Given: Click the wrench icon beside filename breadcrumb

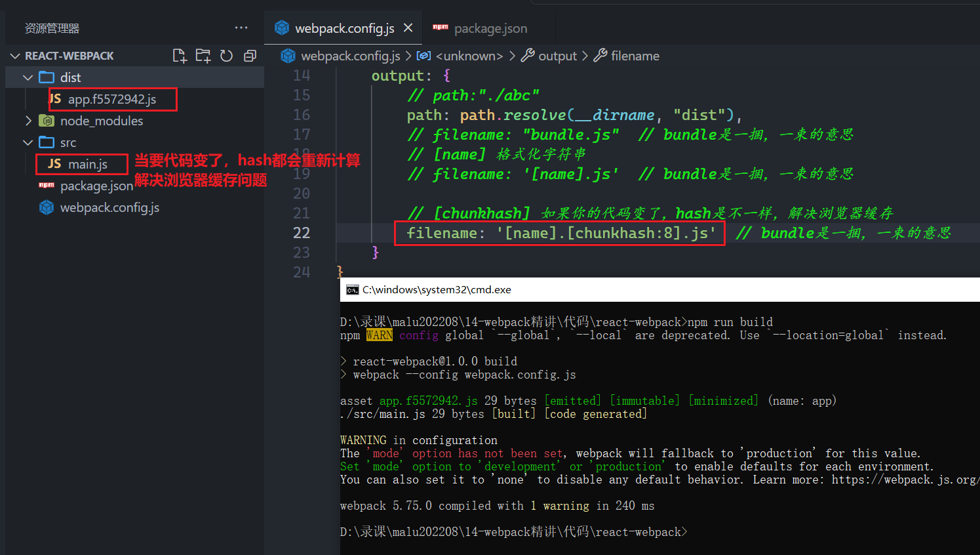Looking at the screenshot, I should click(600, 56).
